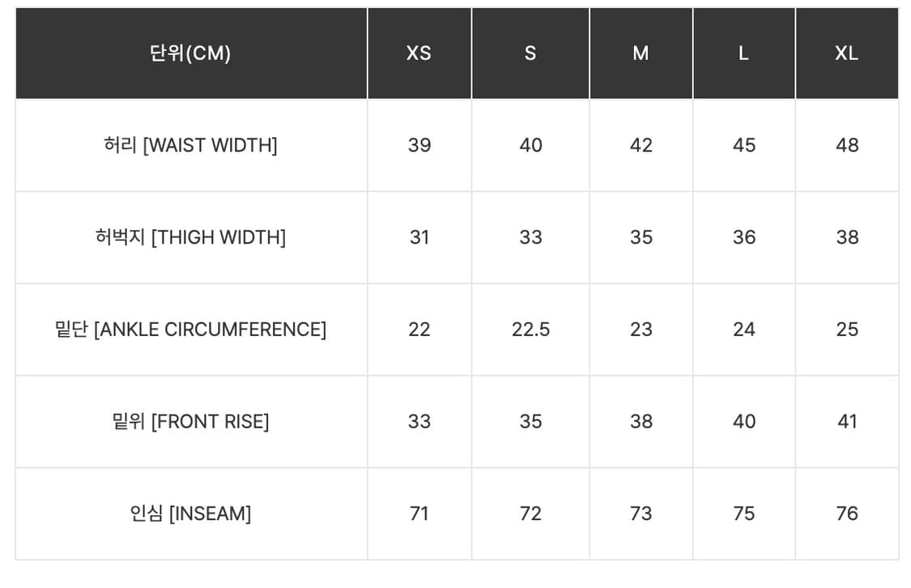This screenshot has height=588, width=911.
Task: Select the S ankle circumference value 22.5
Action: tap(530, 330)
